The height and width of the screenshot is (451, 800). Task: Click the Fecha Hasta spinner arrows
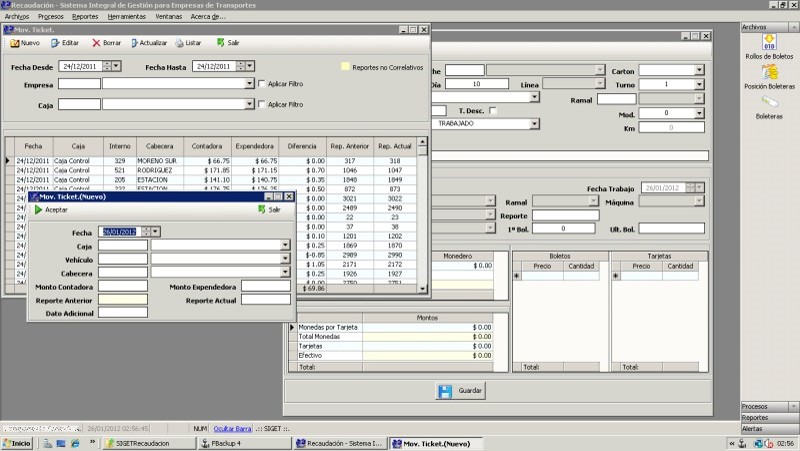click(240, 66)
